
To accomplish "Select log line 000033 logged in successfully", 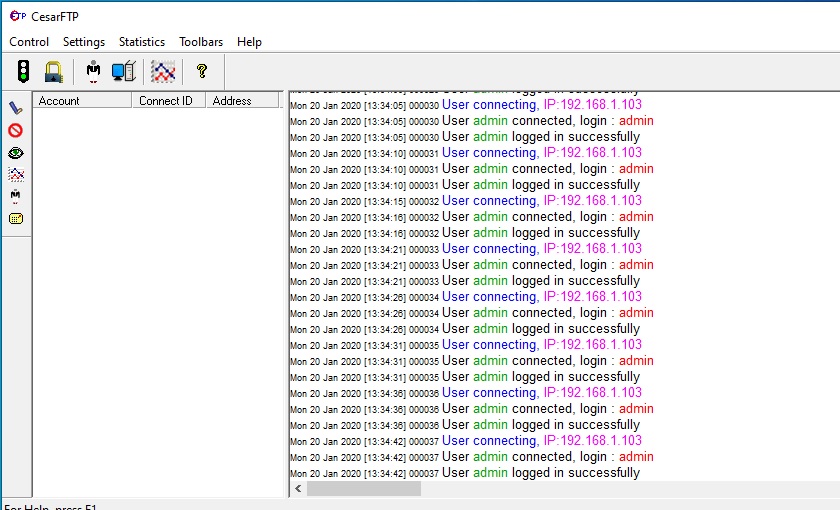I will click(465, 281).
